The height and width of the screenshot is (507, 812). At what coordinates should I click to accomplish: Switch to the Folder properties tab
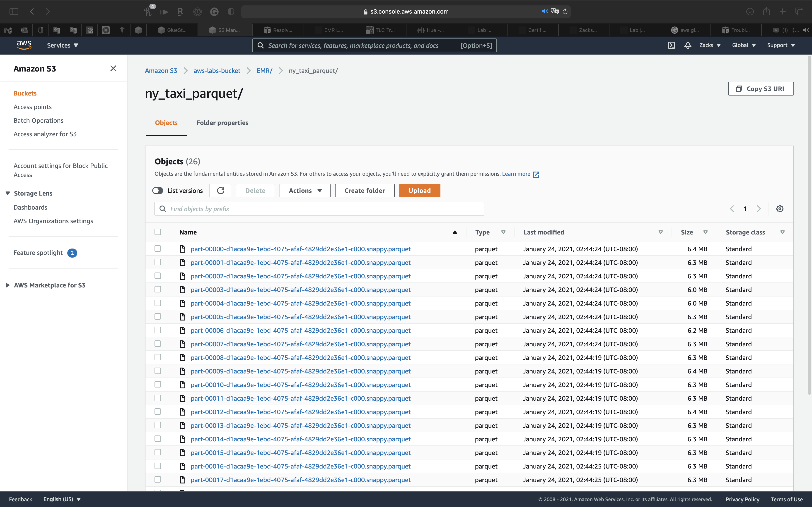pos(222,123)
